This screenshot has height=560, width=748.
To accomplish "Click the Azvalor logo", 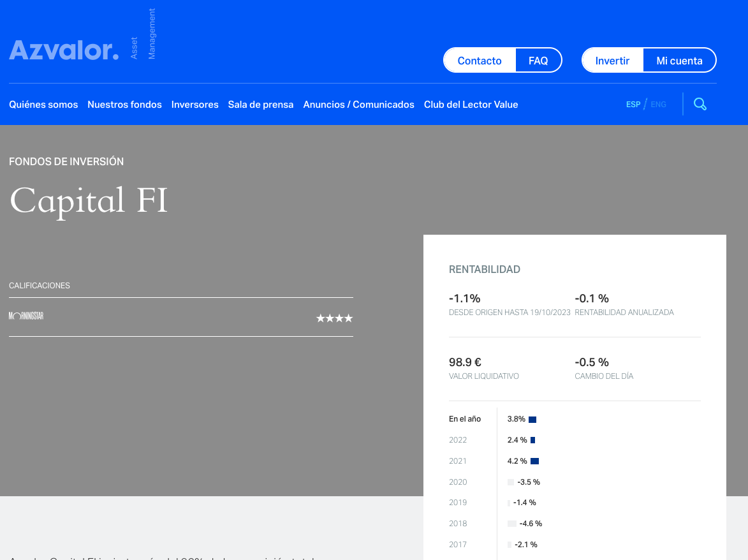I will pyautogui.click(x=64, y=50).
